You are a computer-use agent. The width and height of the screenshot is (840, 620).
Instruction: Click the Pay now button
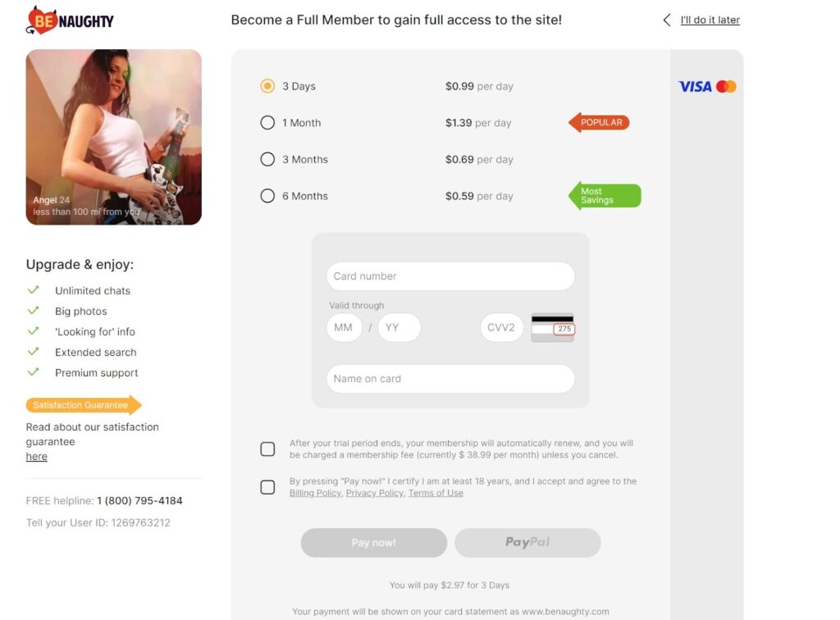pos(373,542)
